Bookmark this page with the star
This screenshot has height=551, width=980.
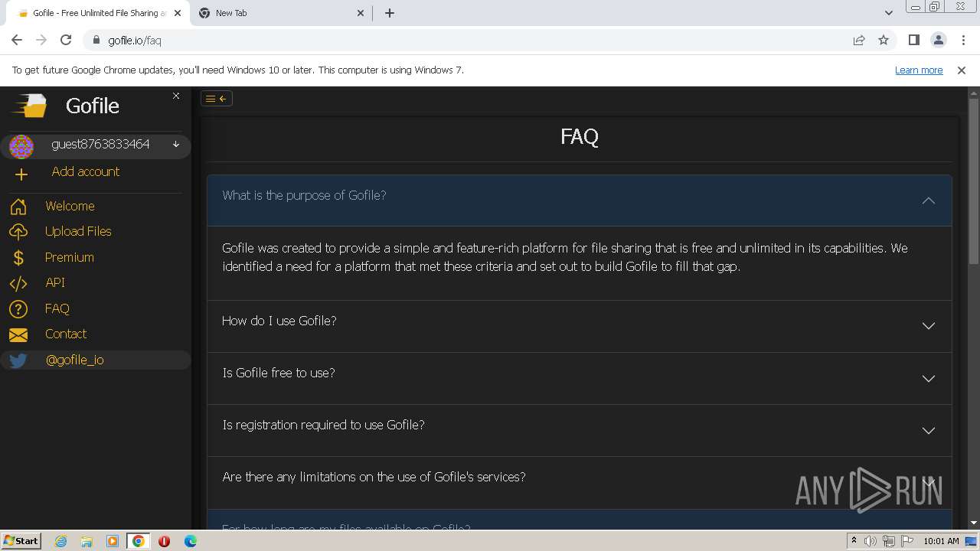pos(884,40)
